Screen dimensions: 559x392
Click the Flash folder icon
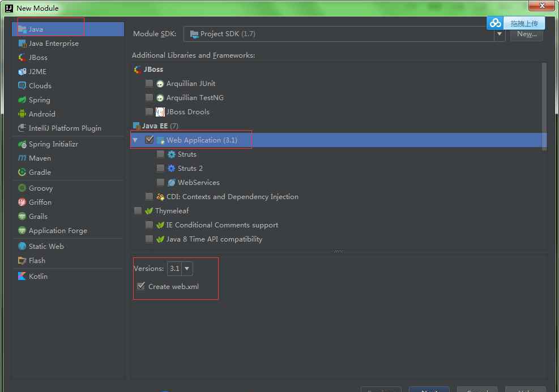[22, 261]
